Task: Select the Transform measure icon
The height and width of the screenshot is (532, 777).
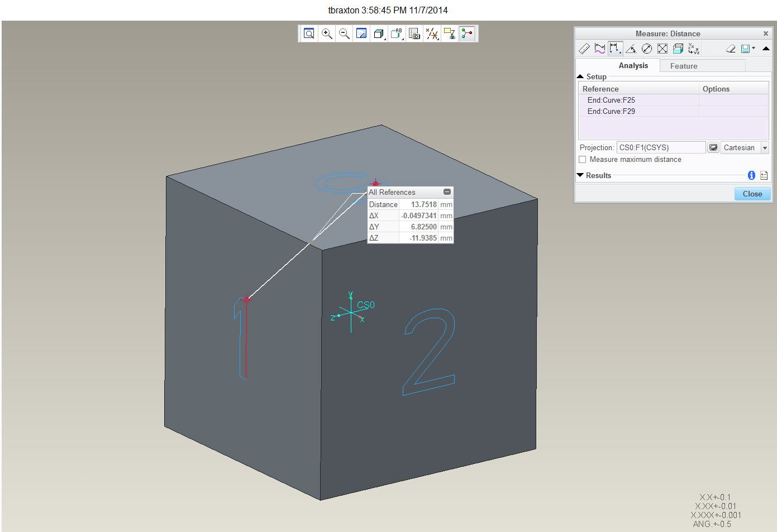Action: pos(694,49)
